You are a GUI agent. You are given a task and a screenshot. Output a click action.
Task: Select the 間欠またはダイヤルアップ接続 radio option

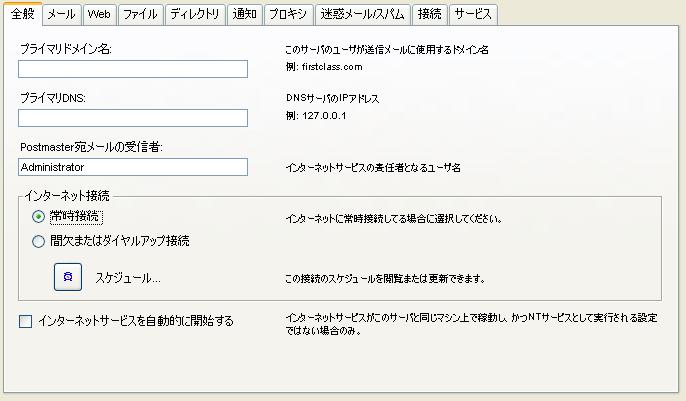(x=38, y=241)
